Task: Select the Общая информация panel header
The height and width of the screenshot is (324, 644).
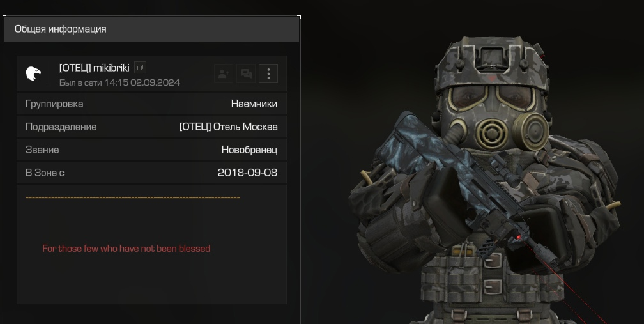Action: [151, 29]
